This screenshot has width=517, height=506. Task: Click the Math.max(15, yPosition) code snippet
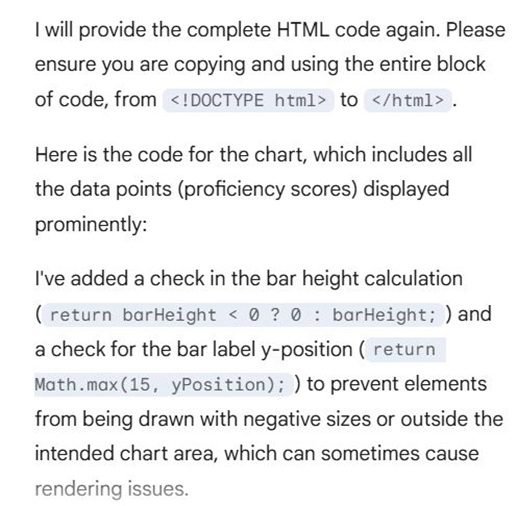click(163, 384)
